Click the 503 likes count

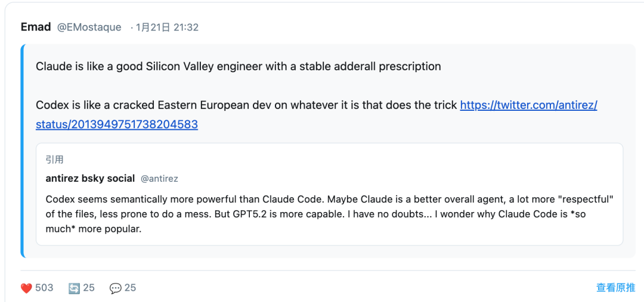[44, 288]
